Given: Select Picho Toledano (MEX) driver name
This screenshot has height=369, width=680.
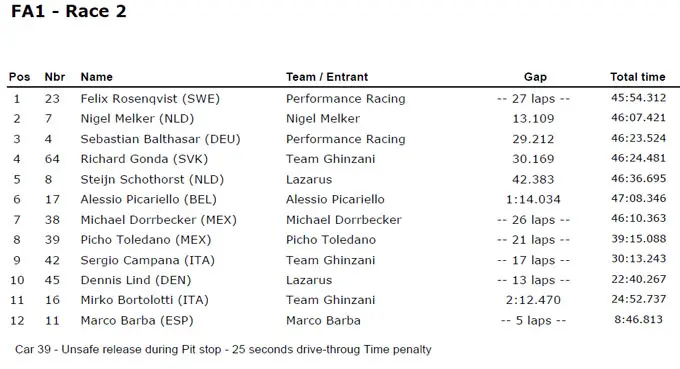Looking at the screenshot, I should [x=146, y=240].
